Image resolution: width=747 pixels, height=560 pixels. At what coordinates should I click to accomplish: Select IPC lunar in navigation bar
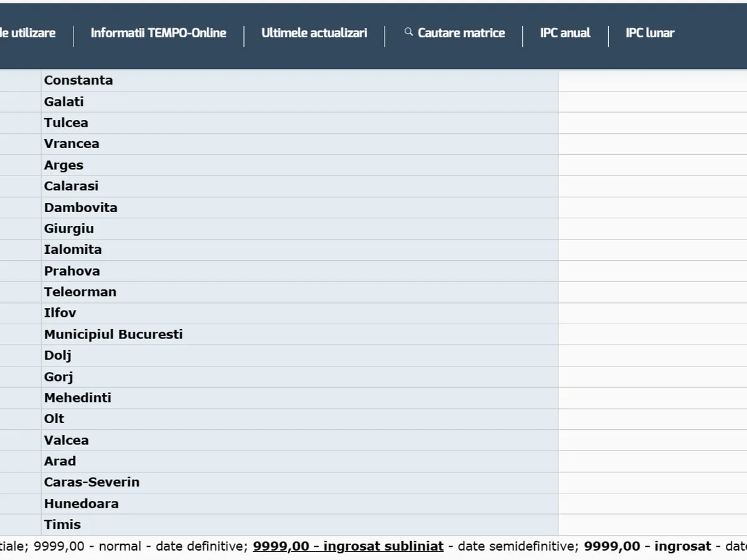649,33
